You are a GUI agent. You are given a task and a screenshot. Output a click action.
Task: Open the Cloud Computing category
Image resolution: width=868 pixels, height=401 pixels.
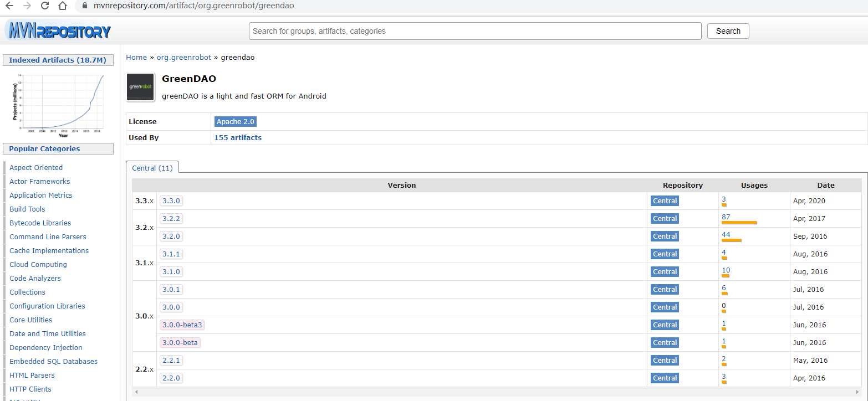click(38, 264)
